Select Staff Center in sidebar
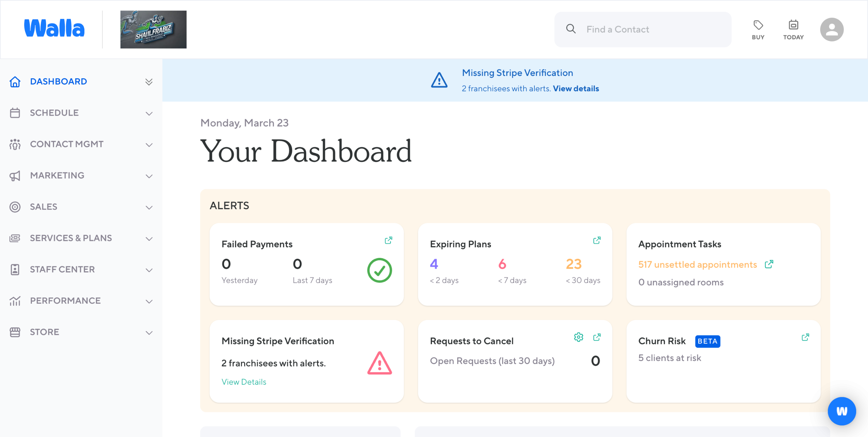The height and width of the screenshot is (437, 868). point(62,269)
